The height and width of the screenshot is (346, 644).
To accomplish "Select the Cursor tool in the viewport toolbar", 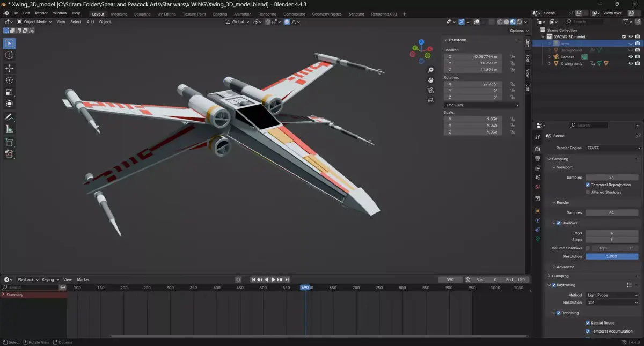I will pos(9,55).
